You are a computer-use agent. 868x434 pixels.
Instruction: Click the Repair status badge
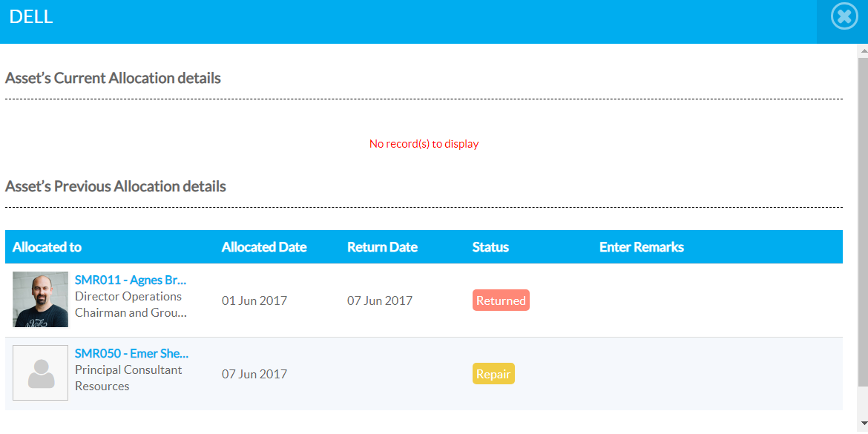(x=493, y=374)
